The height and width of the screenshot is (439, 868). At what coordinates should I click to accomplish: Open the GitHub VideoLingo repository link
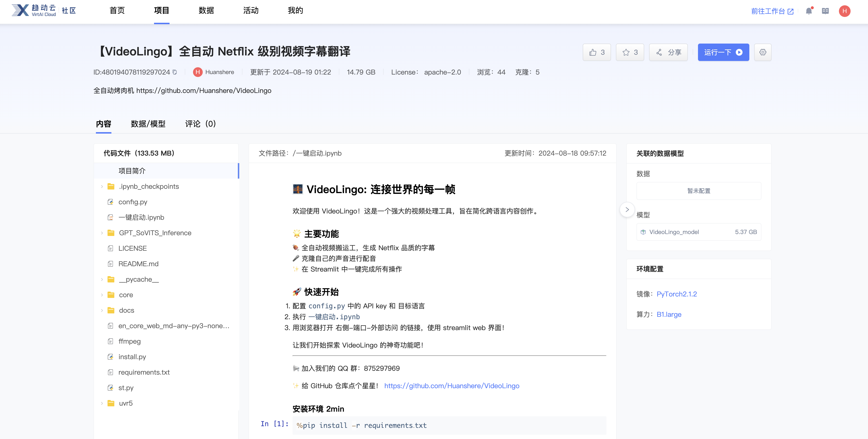tap(451, 386)
